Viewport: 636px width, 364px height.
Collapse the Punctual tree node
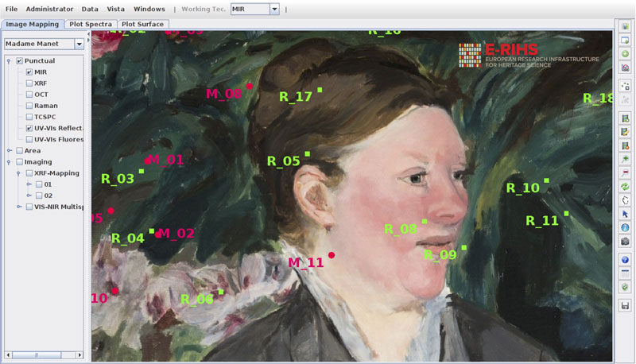tap(9, 61)
